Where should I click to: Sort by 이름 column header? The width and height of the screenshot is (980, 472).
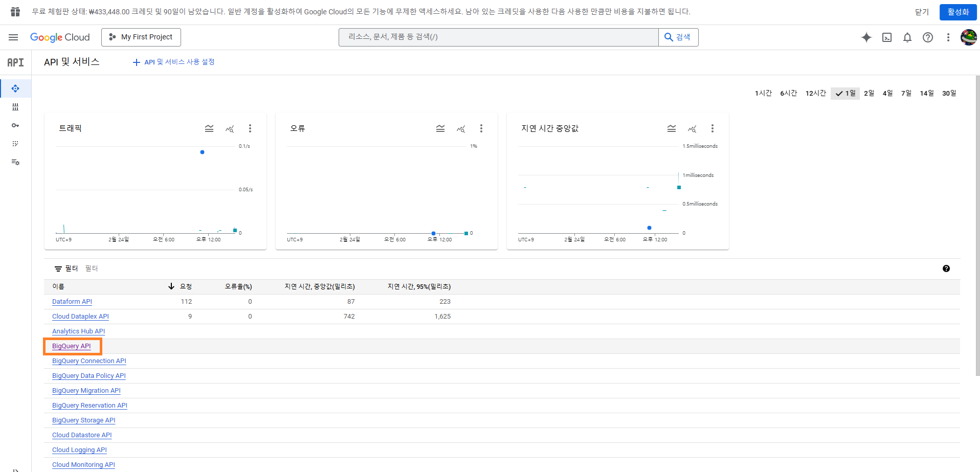pyautogui.click(x=58, y=286)
